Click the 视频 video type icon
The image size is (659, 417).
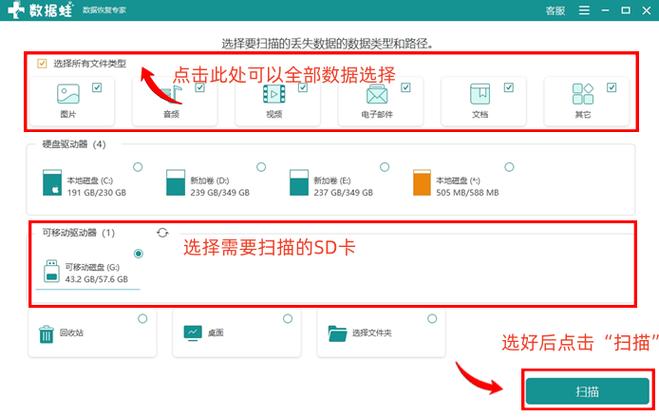pos(274,94)
